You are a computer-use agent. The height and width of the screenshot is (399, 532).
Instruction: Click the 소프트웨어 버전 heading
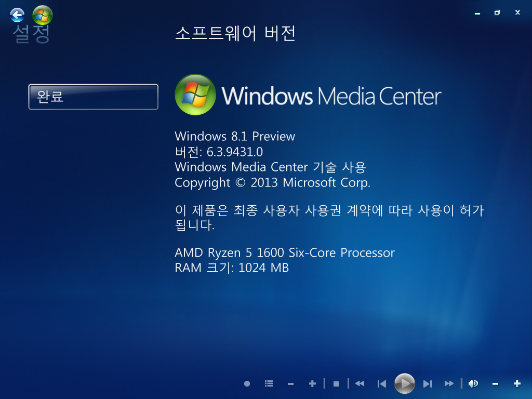coord(235,34)
